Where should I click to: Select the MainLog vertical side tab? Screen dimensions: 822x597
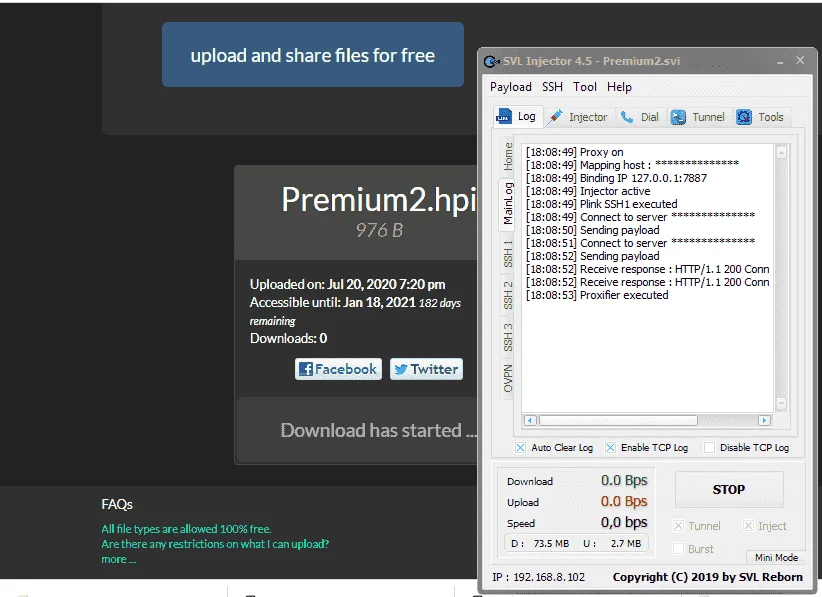tap(508, 203)
